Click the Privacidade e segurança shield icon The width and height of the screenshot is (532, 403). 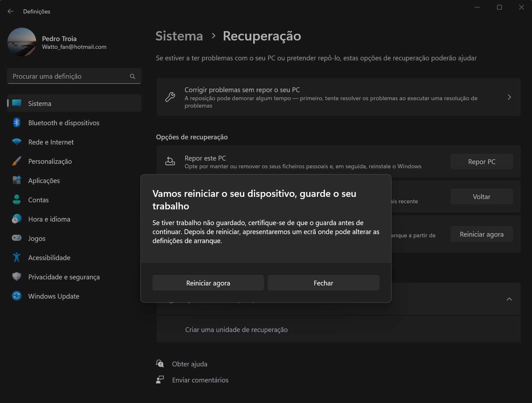[17, 277]
